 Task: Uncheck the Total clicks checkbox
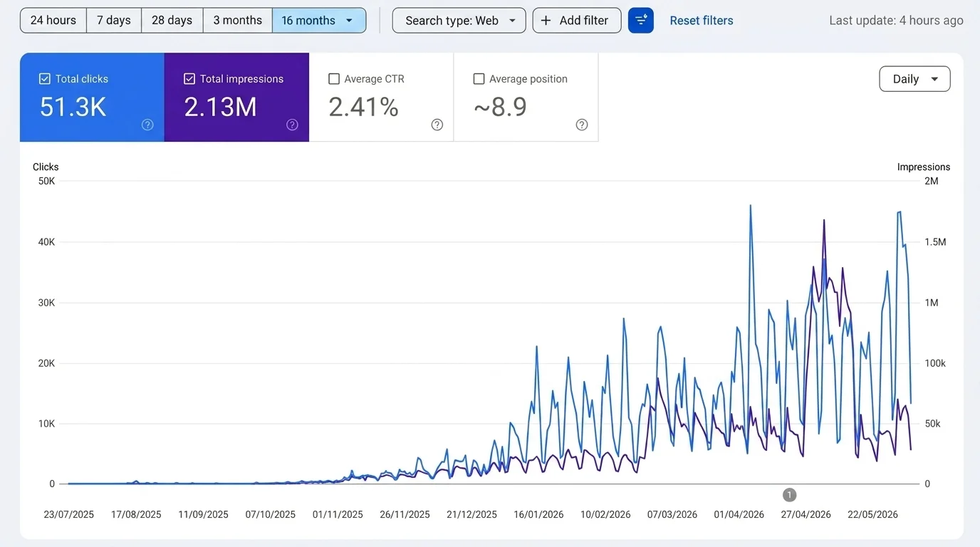pyautogui.click(x=45, y=79)
